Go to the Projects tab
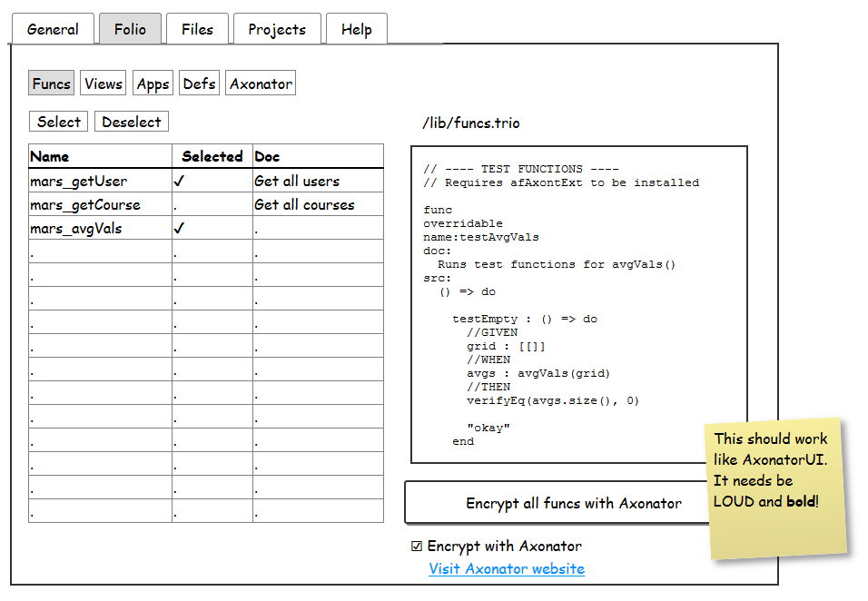Image resolution: width=868 pixels, height=601 pixels. click(277, 29)
